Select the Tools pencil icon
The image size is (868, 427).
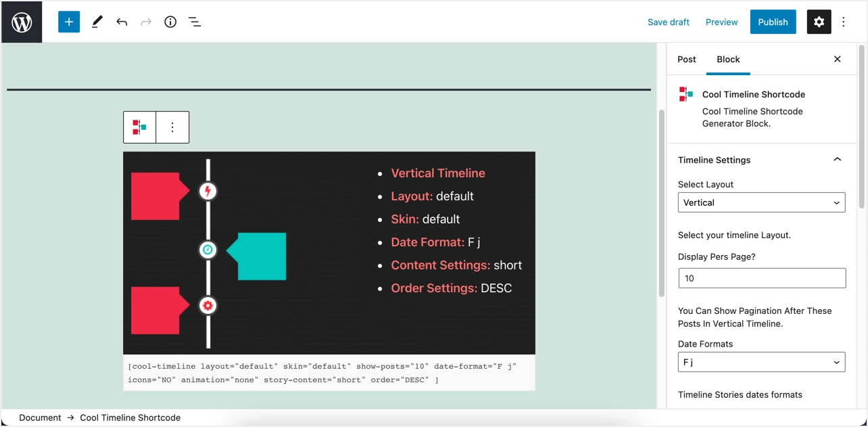(x=97, y=22)
